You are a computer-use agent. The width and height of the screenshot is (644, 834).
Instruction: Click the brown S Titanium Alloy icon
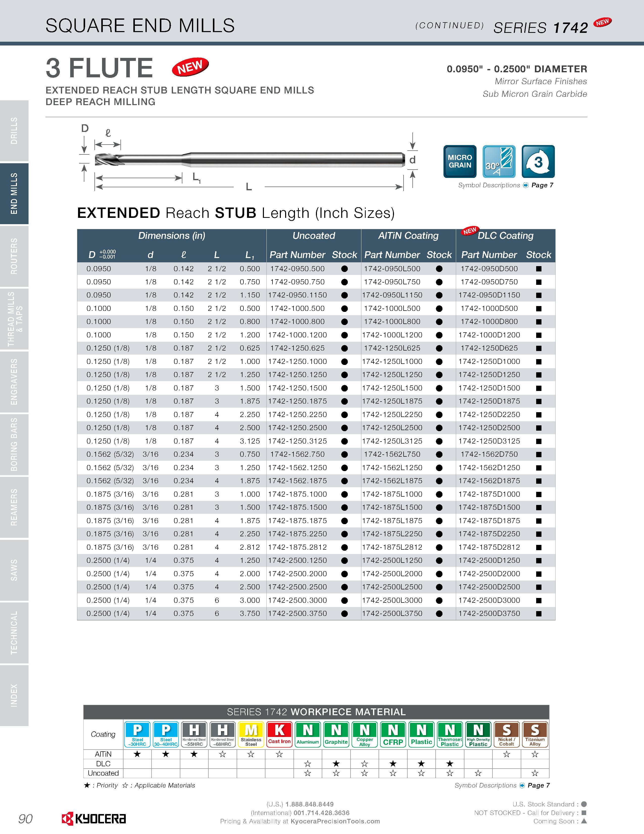[535, 734]
